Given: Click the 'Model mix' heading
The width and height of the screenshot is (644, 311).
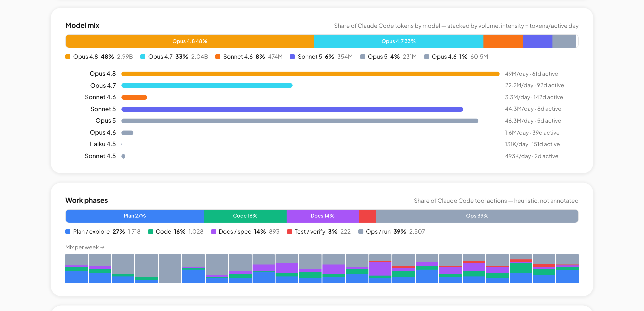Looking at the screenshot, I should [x=82, y=25].
